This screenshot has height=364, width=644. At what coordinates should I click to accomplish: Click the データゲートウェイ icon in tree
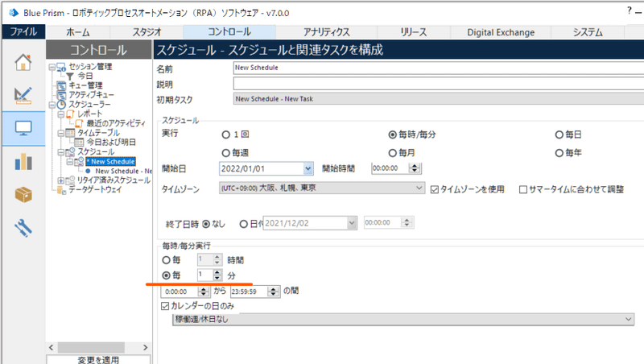coord(62,190)
